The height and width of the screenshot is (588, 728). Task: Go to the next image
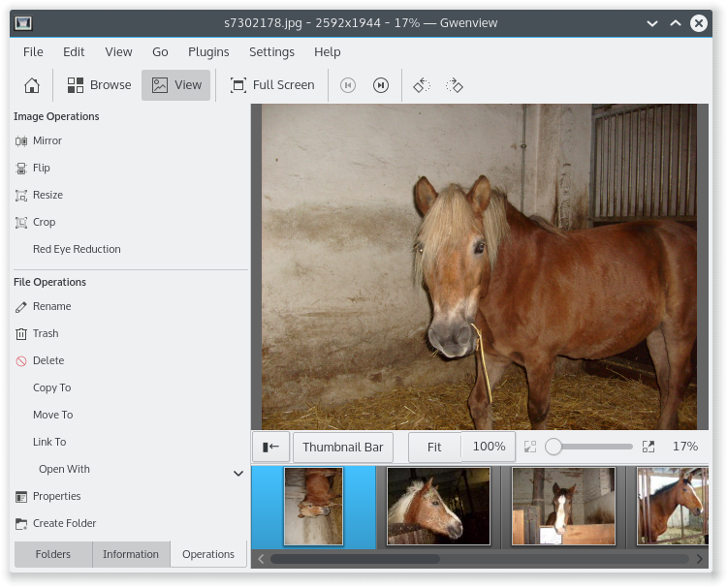[x=381, y=85]
